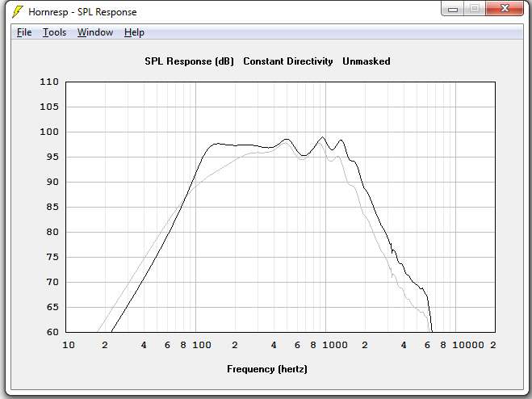Click the 90 value on the dB axis
Image resolution: width=532 pixels, height=399 pixels.
tap(52, 182)
